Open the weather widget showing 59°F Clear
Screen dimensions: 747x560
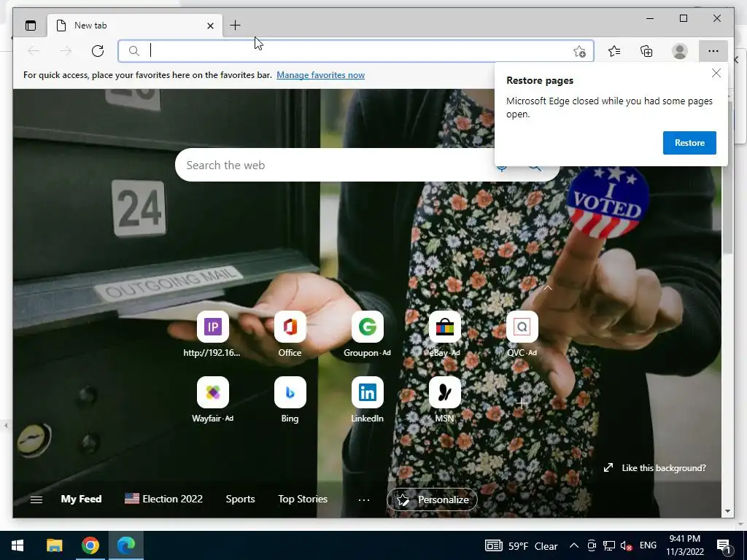point(521,545)
